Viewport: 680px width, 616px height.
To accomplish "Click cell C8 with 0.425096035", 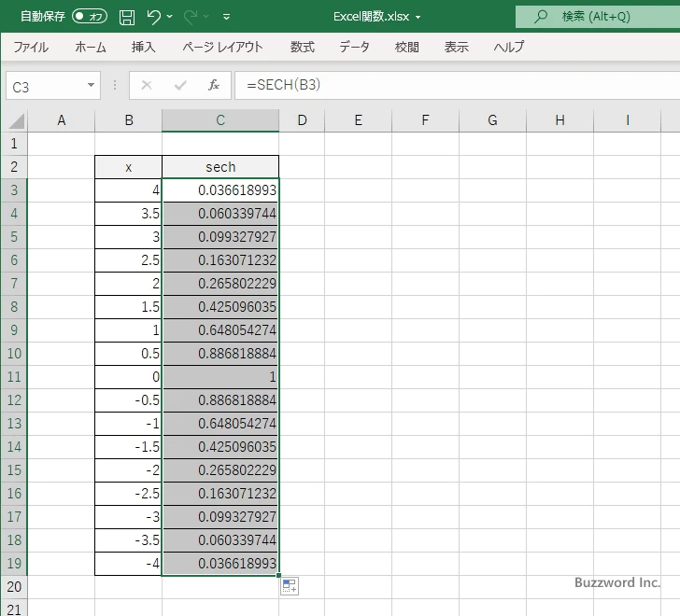I will pos(220,307).
